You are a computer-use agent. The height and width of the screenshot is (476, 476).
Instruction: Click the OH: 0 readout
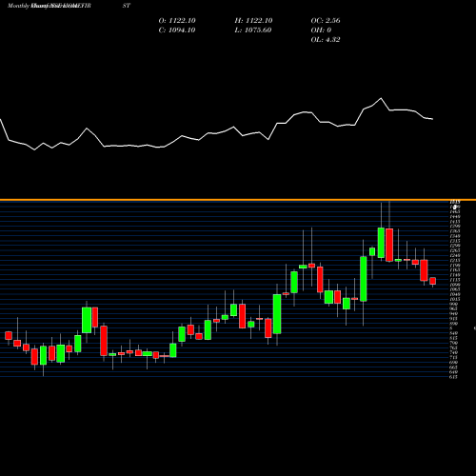(321, 30)
